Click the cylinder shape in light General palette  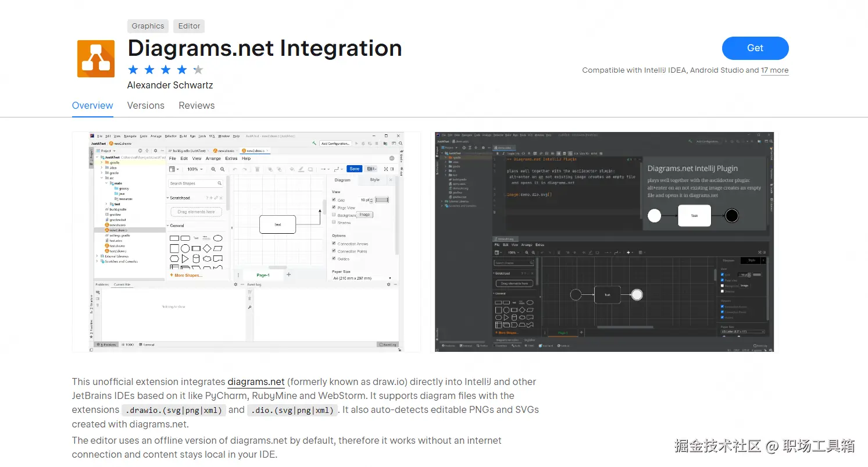click(196, 258)
